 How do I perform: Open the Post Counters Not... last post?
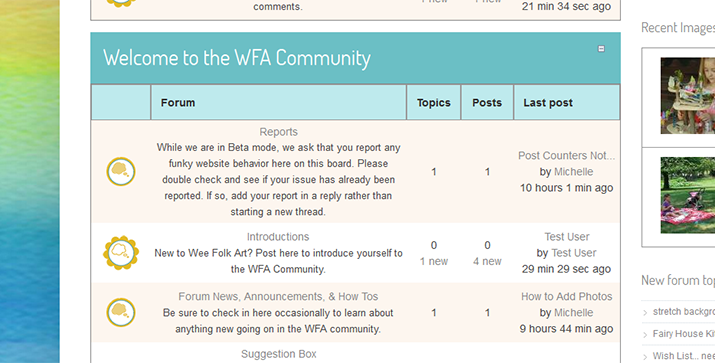coord(566,156)
